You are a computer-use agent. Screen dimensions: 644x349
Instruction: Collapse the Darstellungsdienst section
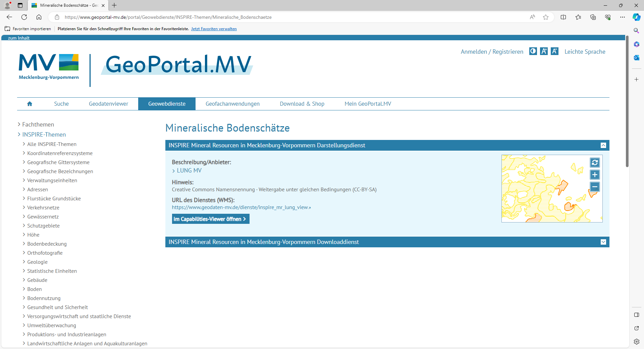(603, 145)
